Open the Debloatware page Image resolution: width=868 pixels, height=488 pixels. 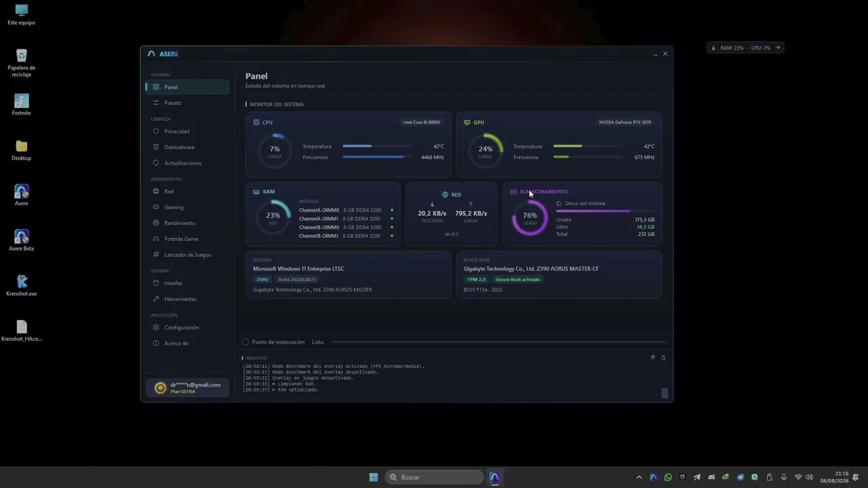(187, 147)
